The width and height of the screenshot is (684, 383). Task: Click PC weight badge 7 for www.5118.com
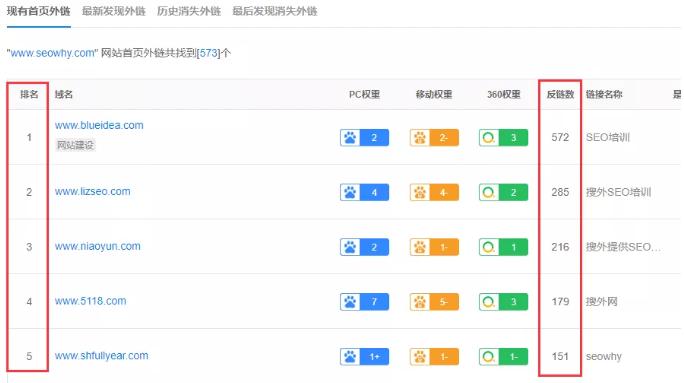point(364,302)
